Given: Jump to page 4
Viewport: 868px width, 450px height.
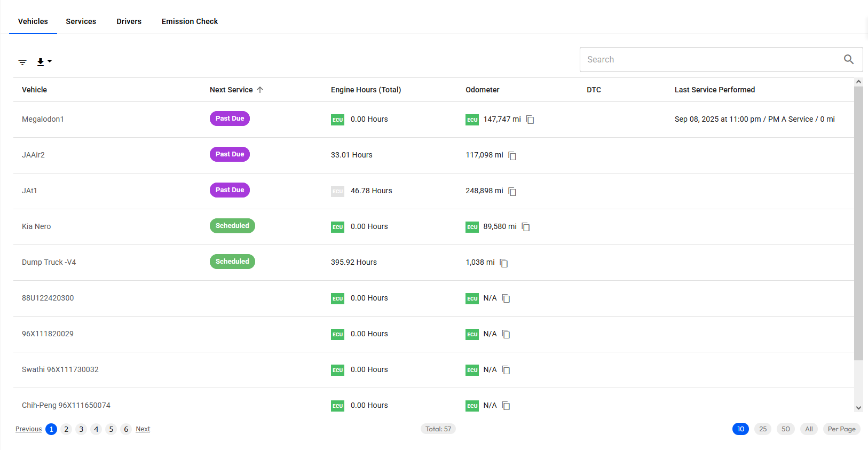Looking at the screenshot, I should click(96, 429).
